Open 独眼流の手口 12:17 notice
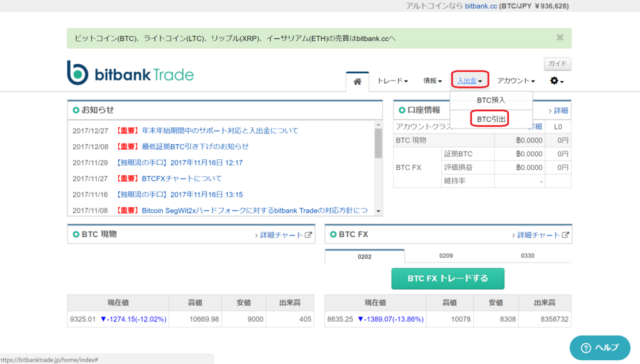Viewport: 640px width, 364px height. pos(179,162)
